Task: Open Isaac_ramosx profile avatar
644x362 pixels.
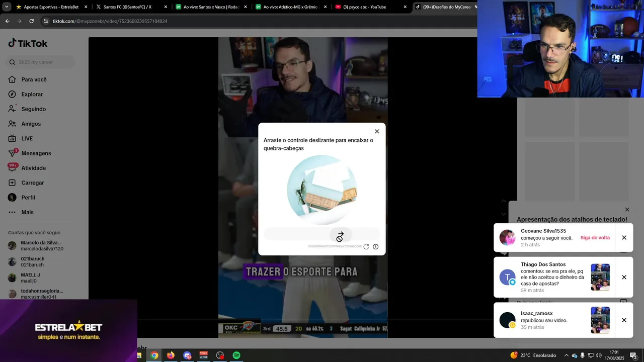Action: coord(507,320)
